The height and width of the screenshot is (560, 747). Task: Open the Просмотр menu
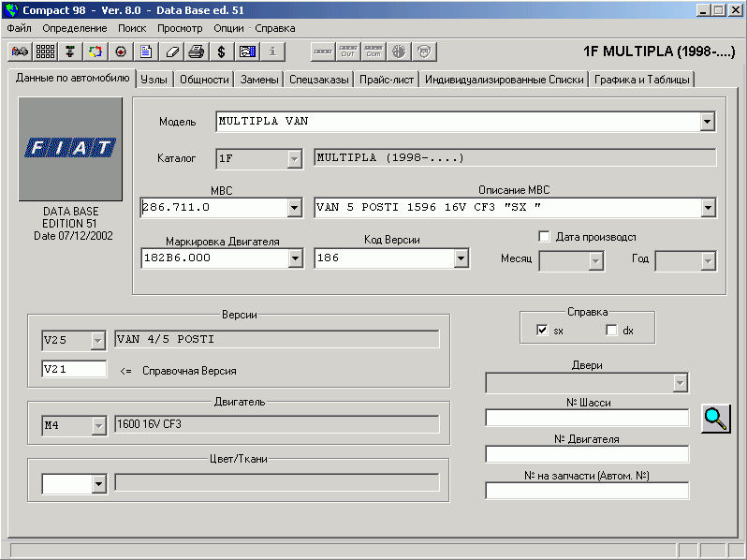180,29
